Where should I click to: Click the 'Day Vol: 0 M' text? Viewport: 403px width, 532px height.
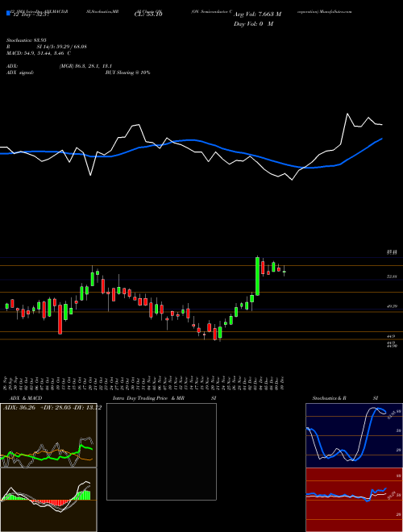tap(253, 23)
